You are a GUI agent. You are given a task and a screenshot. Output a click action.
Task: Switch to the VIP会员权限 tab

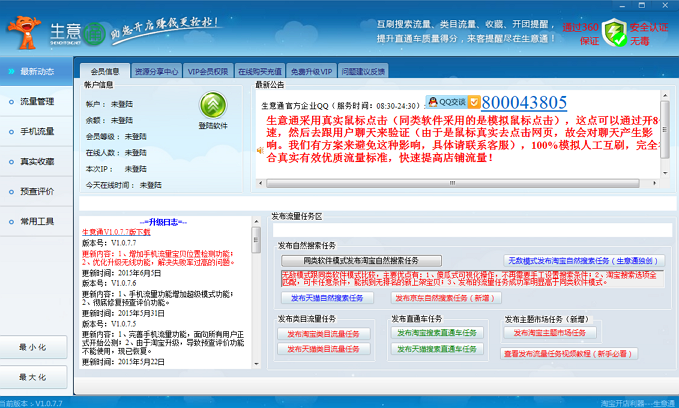coord(208,71)
